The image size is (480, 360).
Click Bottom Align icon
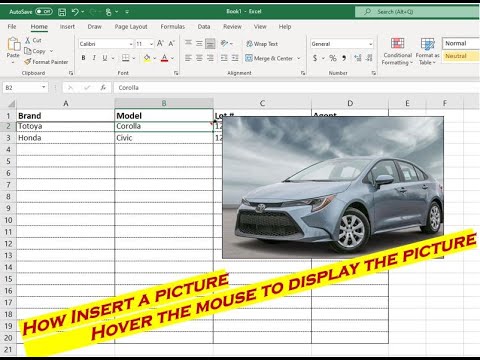pos(210,43)
